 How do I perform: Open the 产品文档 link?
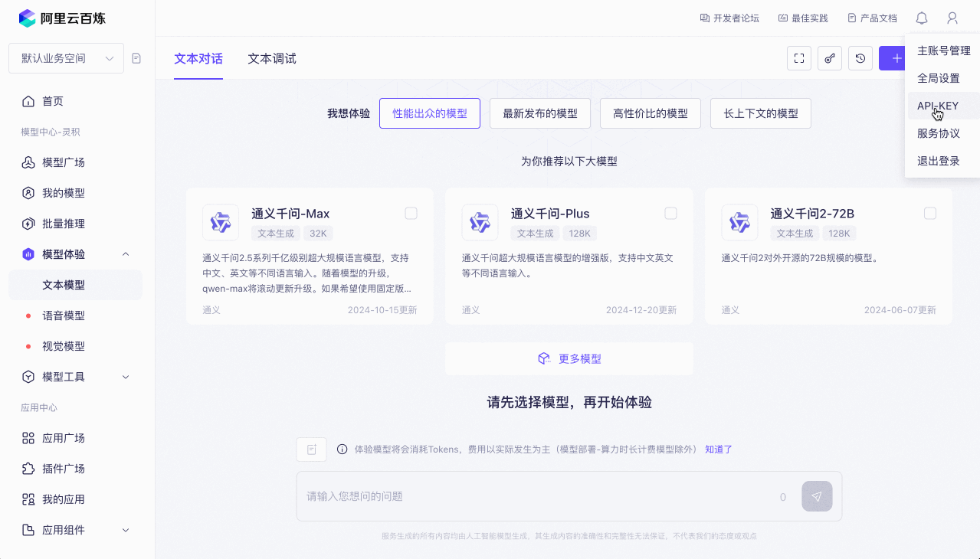point(872,18)
